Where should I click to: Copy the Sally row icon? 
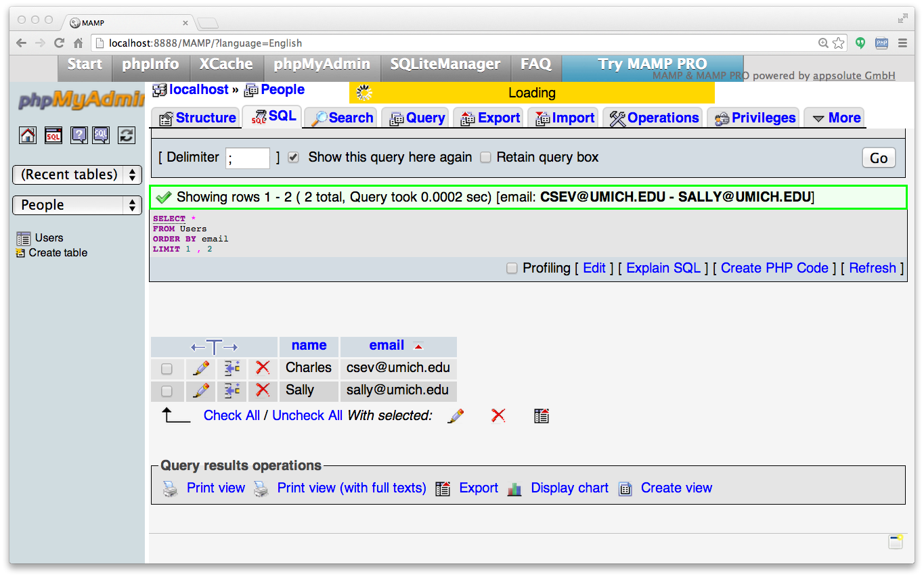click(232, 390)
